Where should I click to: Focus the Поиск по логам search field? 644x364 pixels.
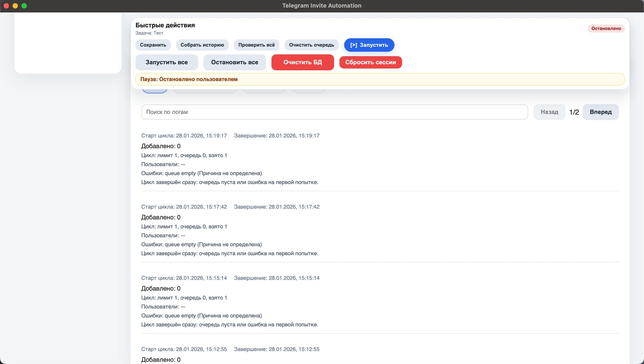[x=334, y=112]
